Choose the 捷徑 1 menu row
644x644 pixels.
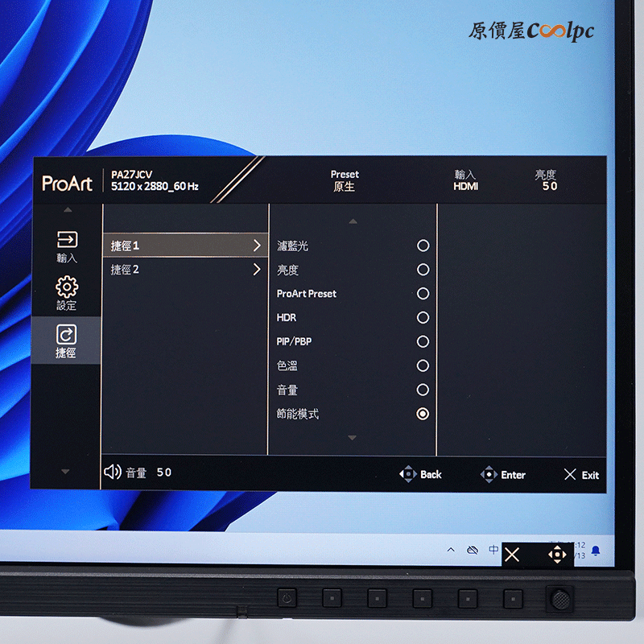(x=185, y=246)
